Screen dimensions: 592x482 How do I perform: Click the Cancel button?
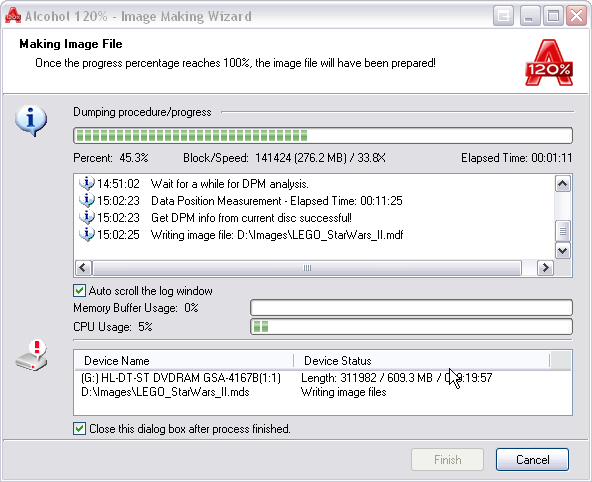pyautogui.click(x=532, y=459)
